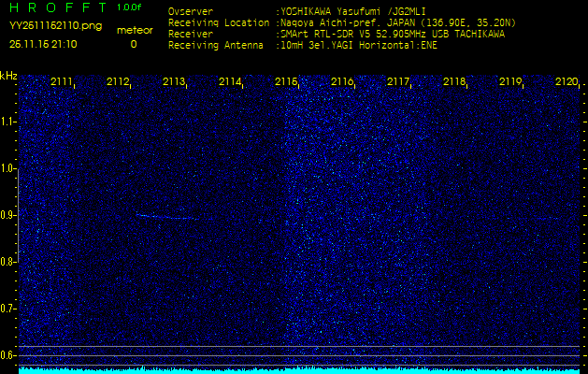Click the 2111 time marker

pyautogui.click(x=61, y=81)
